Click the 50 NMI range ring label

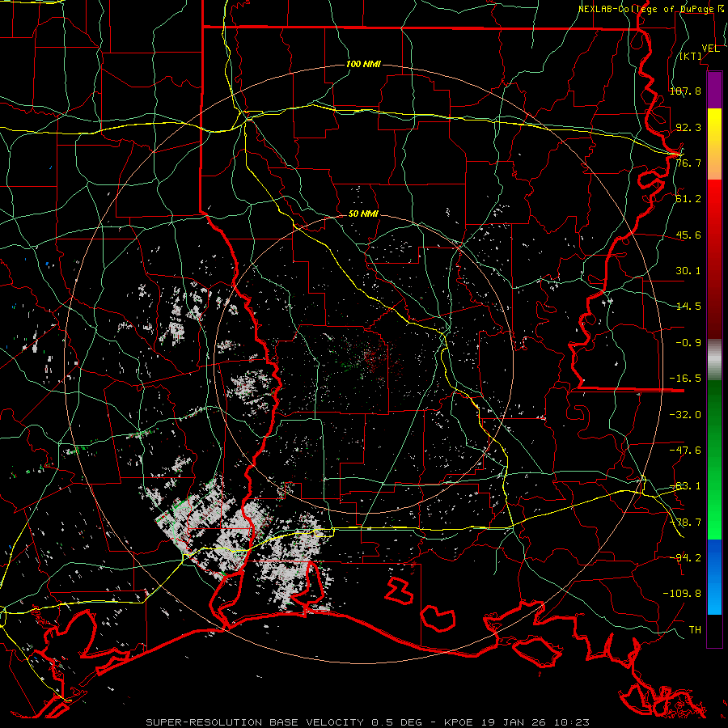(x=363, y=214)
